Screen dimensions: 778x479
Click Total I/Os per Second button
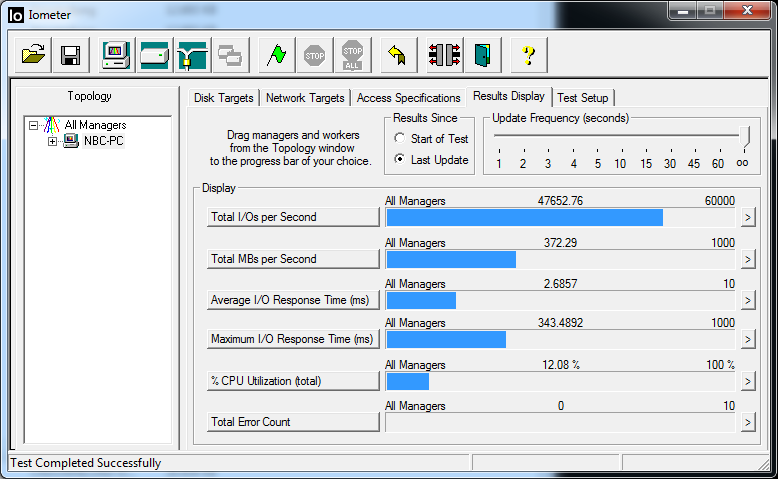click(x=293, y=217)
